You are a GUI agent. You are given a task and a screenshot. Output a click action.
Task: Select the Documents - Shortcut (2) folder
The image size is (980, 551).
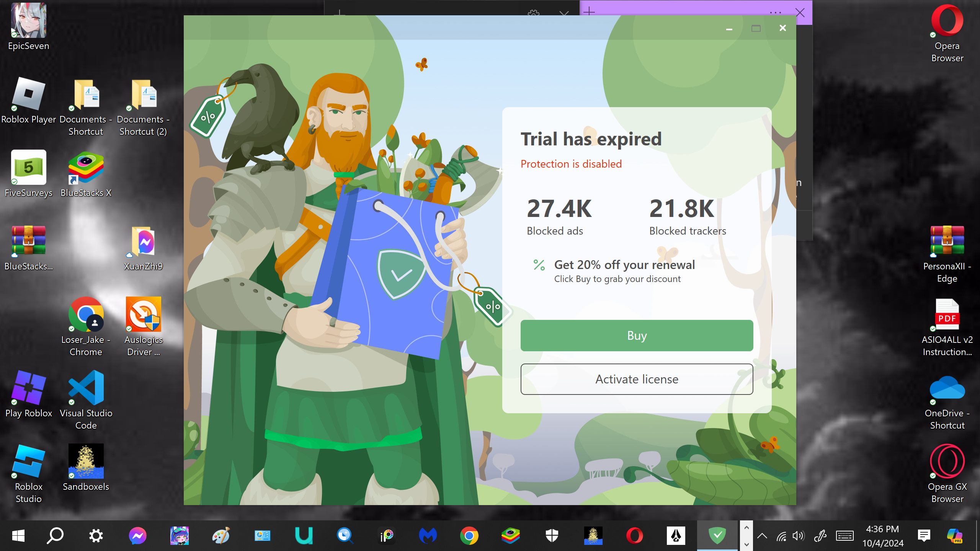(x=144, y=106)
